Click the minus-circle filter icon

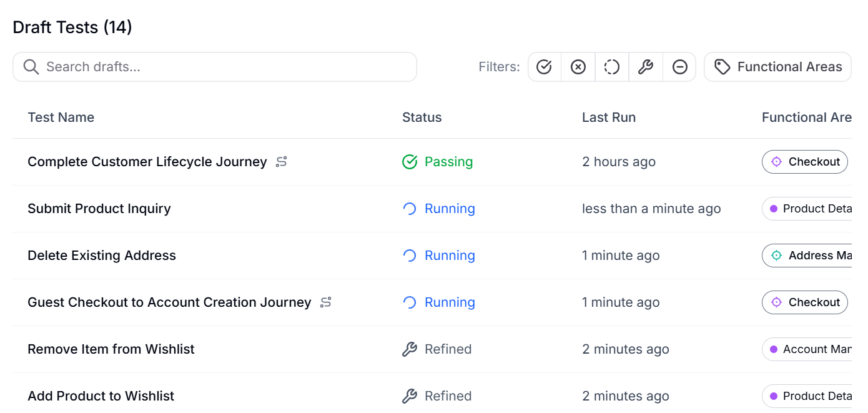[x=679, y=67]
